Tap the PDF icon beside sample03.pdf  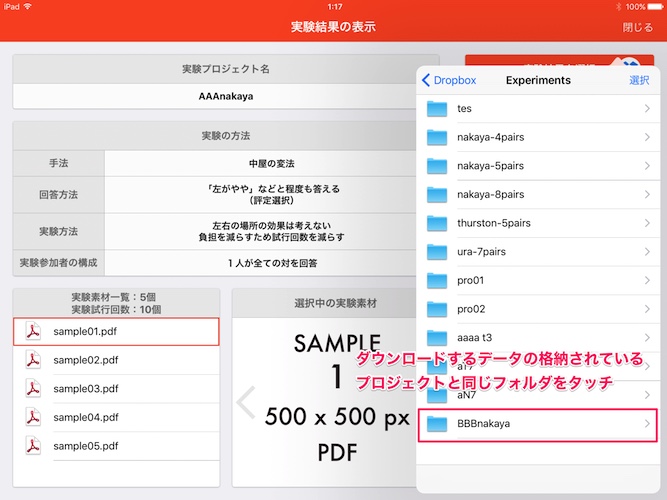coord(33,388)
